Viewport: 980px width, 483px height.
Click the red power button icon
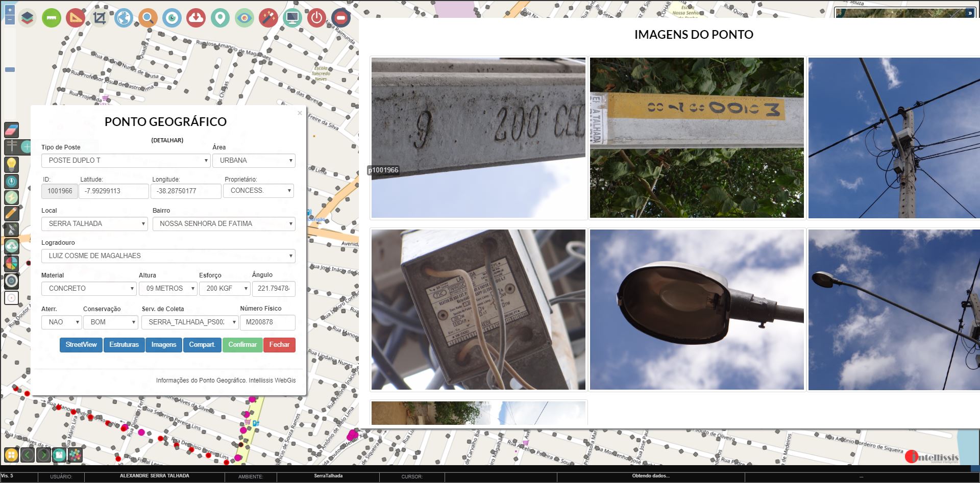316,18
